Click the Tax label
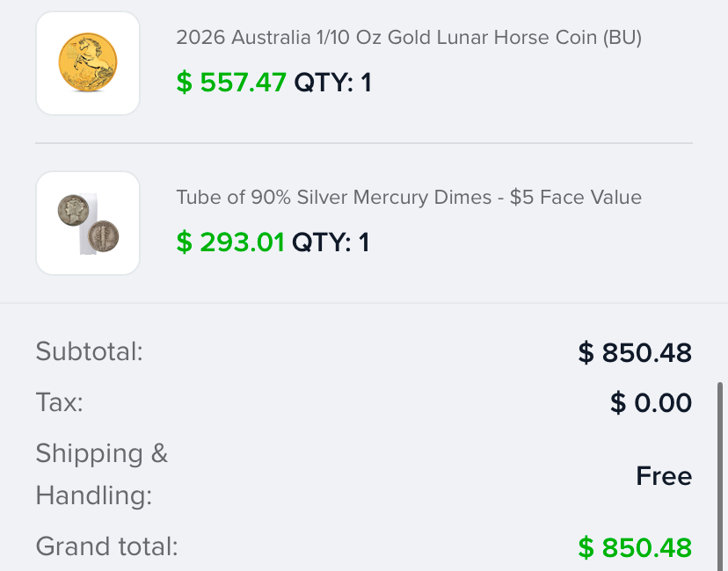This screenshot has width=728, height=571. click(59, 403)
